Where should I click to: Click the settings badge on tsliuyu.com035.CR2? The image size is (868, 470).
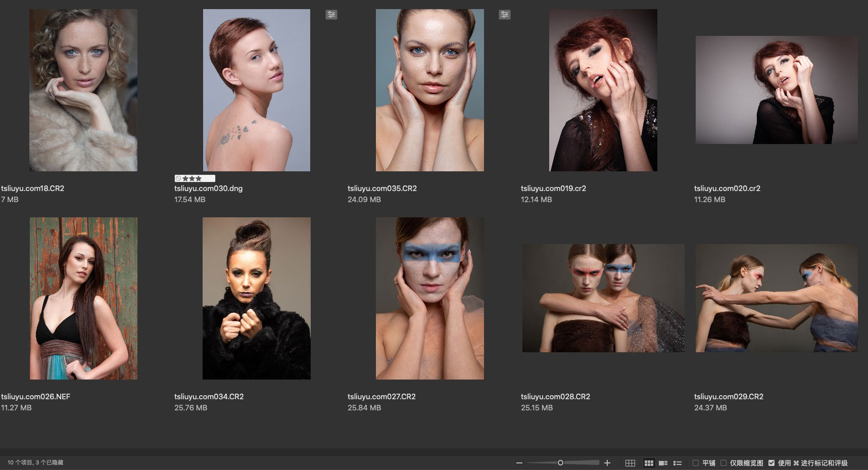click(504, 15)
